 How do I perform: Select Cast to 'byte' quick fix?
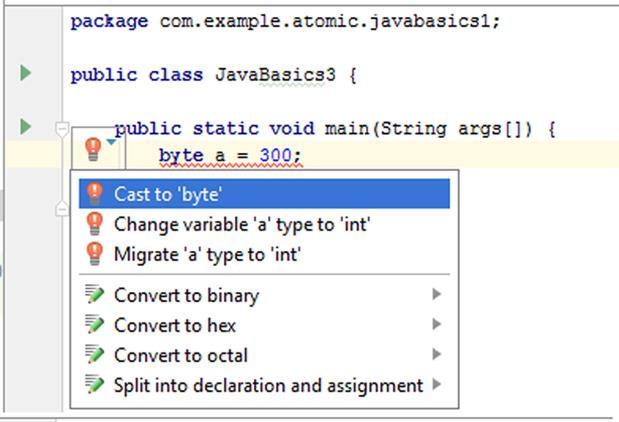coord(264,194)
